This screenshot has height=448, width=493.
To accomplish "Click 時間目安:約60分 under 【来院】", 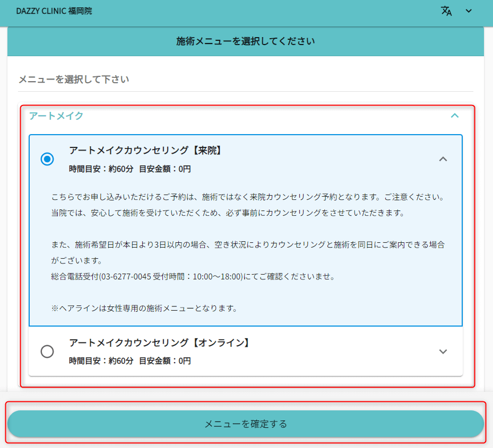I will 101,169.
